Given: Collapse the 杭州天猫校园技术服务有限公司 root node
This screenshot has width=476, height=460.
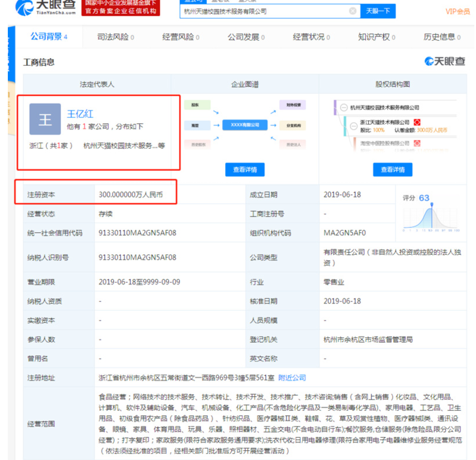Looking at the screenshot, I should [344, 108].
